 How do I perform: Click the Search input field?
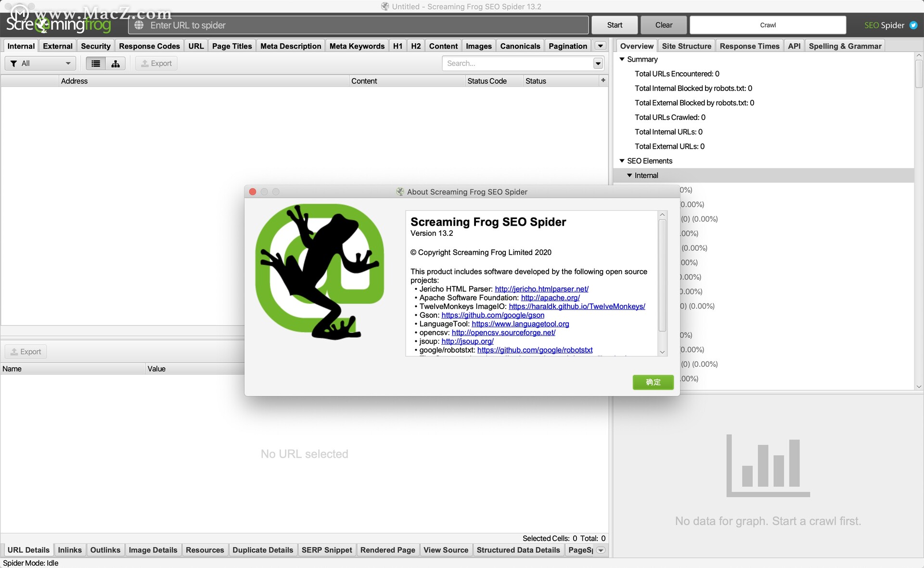517,64
